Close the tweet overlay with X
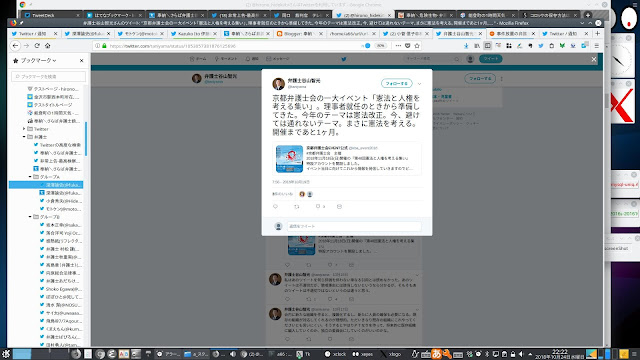The image size is (640, 360). [x=594, y=60]
